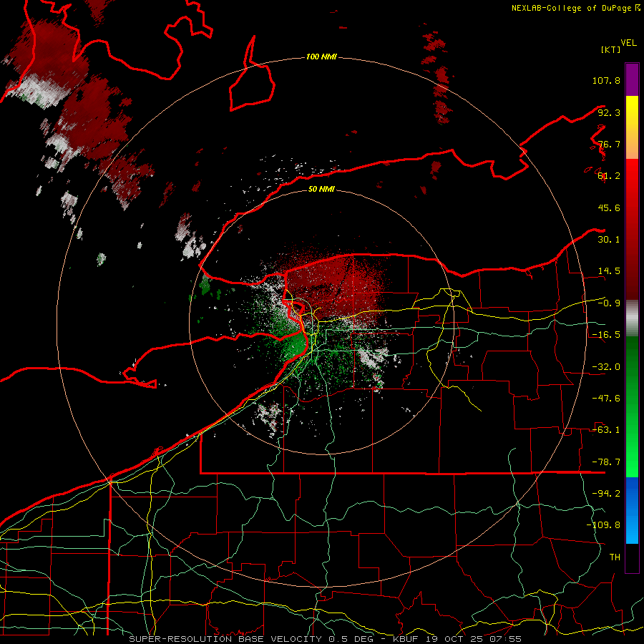Click the 107.8 value on velocity scale

coord(606,80)
